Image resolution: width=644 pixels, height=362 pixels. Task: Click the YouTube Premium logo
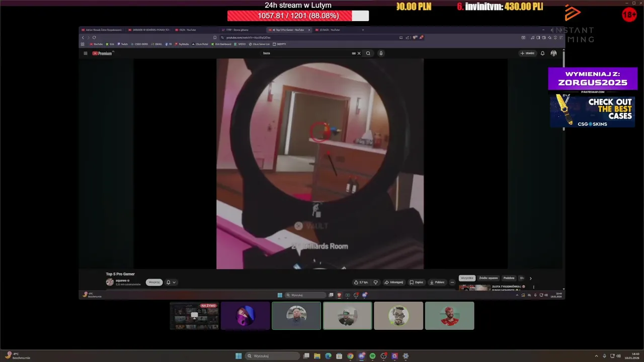click(x=102, y=53)
